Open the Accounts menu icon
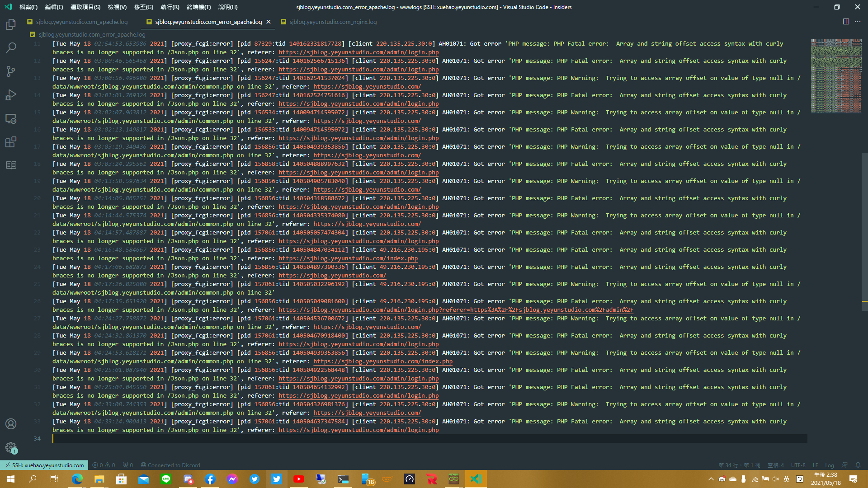The width and height of the screenshot is (868, 488). (11, 424)
